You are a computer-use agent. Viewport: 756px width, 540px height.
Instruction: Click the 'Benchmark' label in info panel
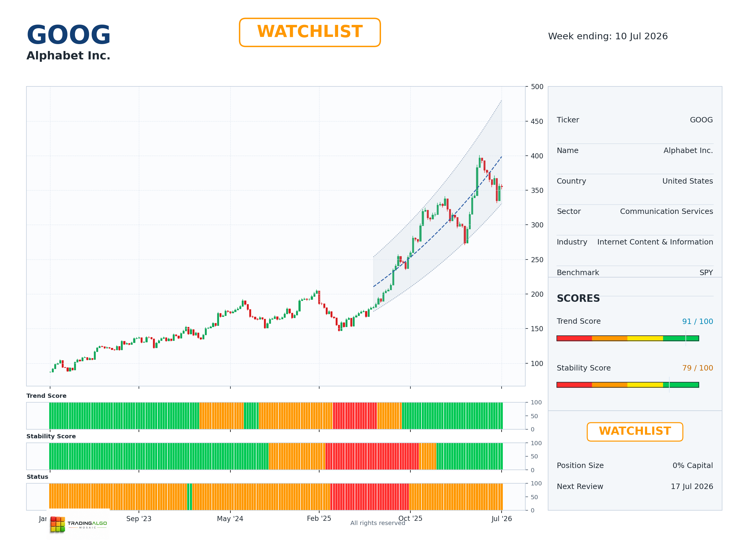578,273
